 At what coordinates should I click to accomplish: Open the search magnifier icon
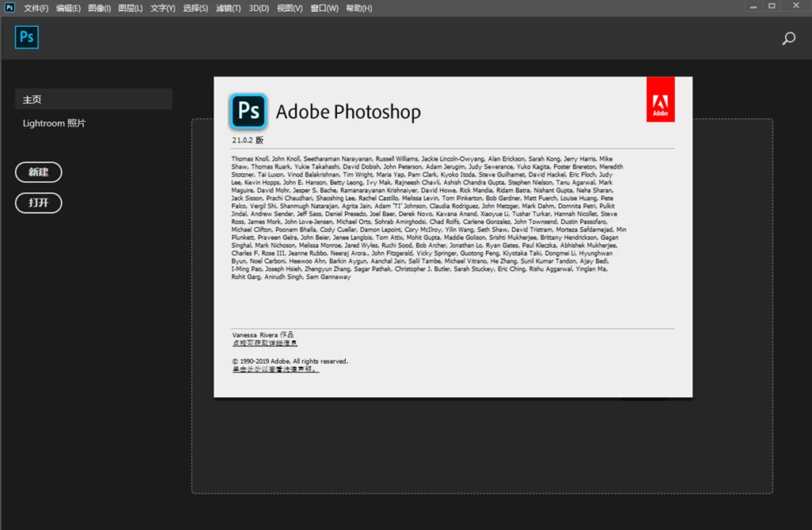pos(789,38)
